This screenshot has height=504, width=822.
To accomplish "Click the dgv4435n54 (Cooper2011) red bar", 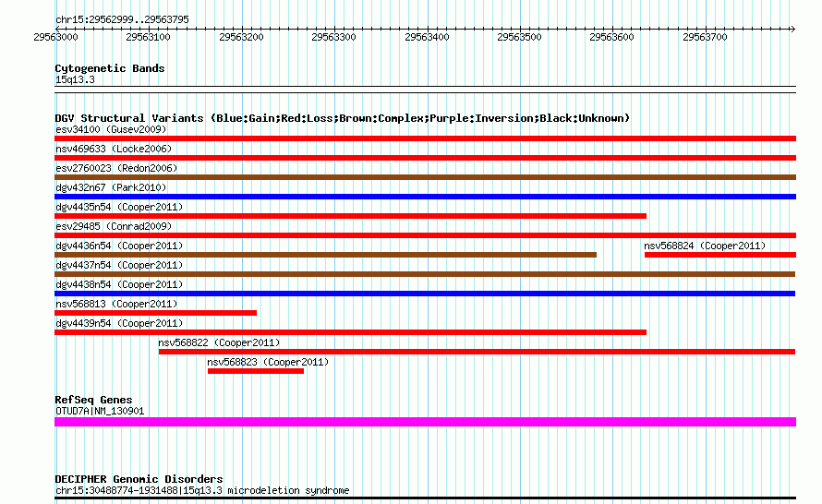I will click(350, 216).
